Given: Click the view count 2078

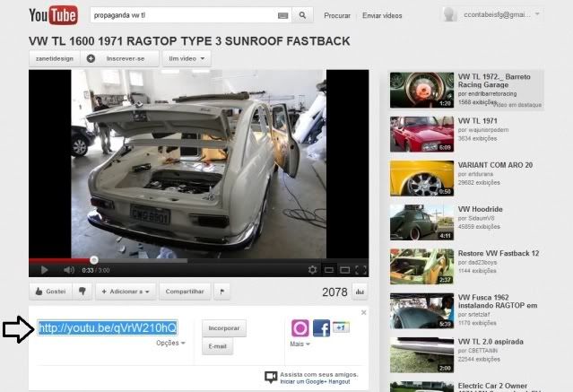Looking at the screenshot, I should [x=334, y=292].
